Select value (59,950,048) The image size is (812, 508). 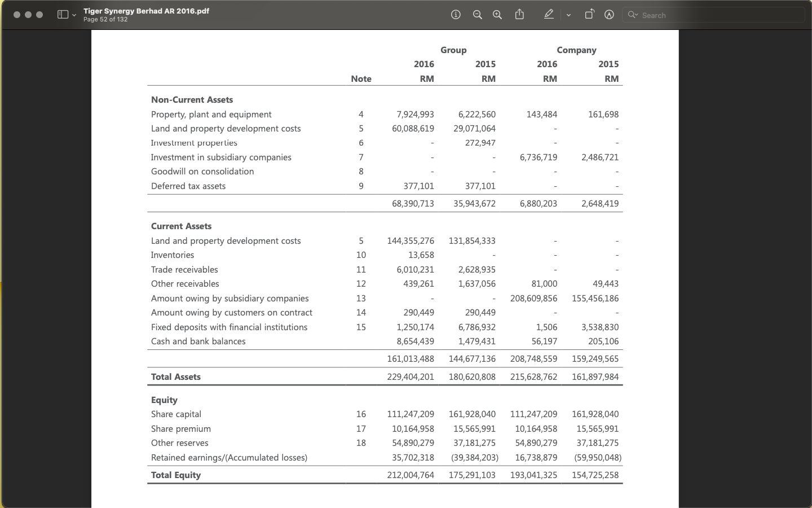(598, 458)
